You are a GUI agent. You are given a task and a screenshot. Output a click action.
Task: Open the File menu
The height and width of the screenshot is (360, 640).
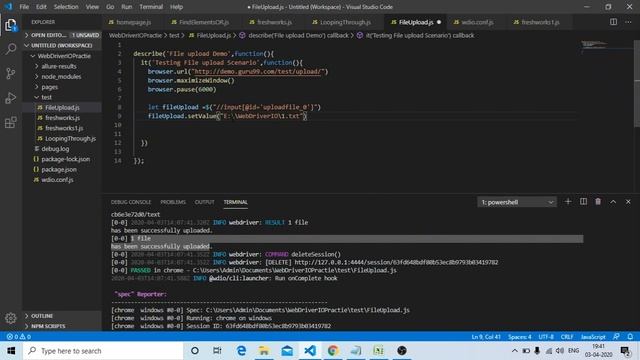24,7
